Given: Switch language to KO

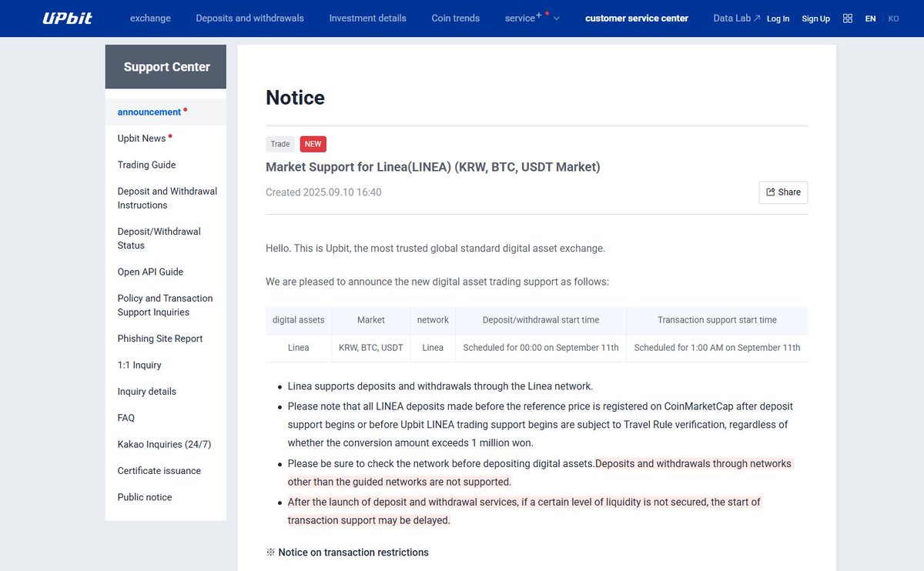Looking at the screenshot, I should tap(893, 18).
